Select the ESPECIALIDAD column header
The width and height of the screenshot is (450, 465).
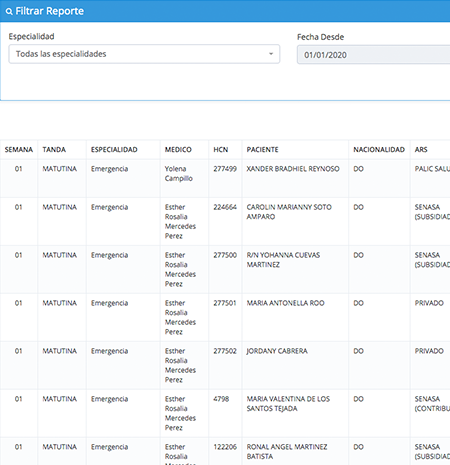click(114, 150)
